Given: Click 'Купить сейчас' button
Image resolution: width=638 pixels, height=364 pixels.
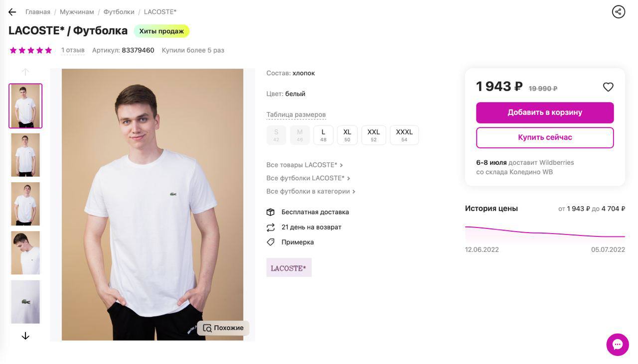Looking at the screenshot, I should [x=545, y=137].
